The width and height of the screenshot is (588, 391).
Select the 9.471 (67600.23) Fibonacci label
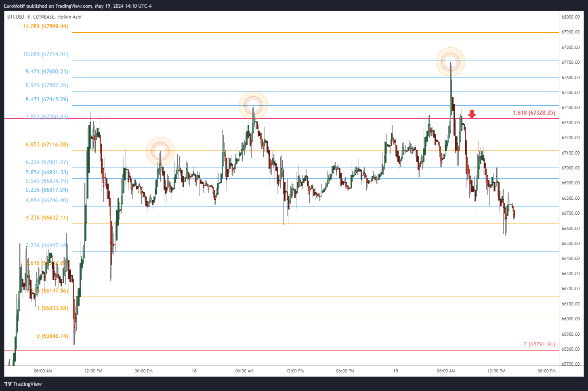(47, 71)
